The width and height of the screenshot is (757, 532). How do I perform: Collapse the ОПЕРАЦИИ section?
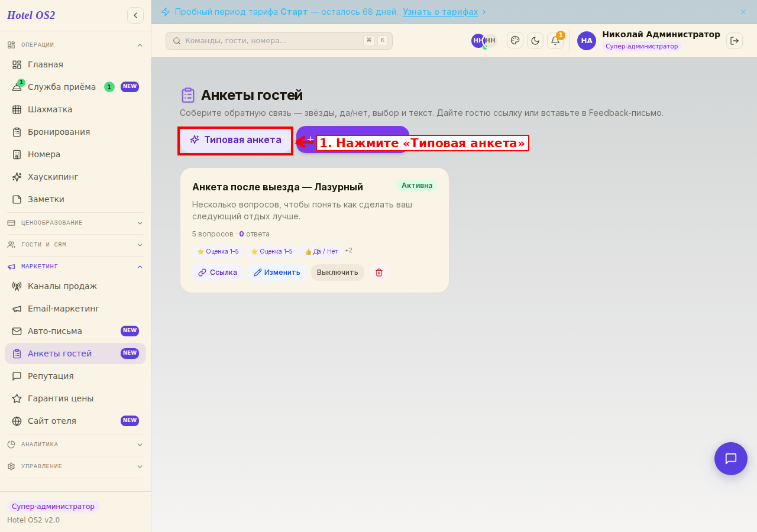point(140,45)
